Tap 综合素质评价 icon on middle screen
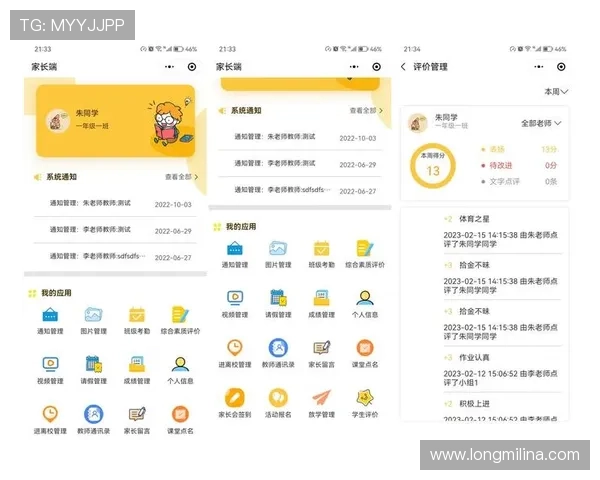The height and width of the screenshot is (480, 600). [x=365, y=248]
